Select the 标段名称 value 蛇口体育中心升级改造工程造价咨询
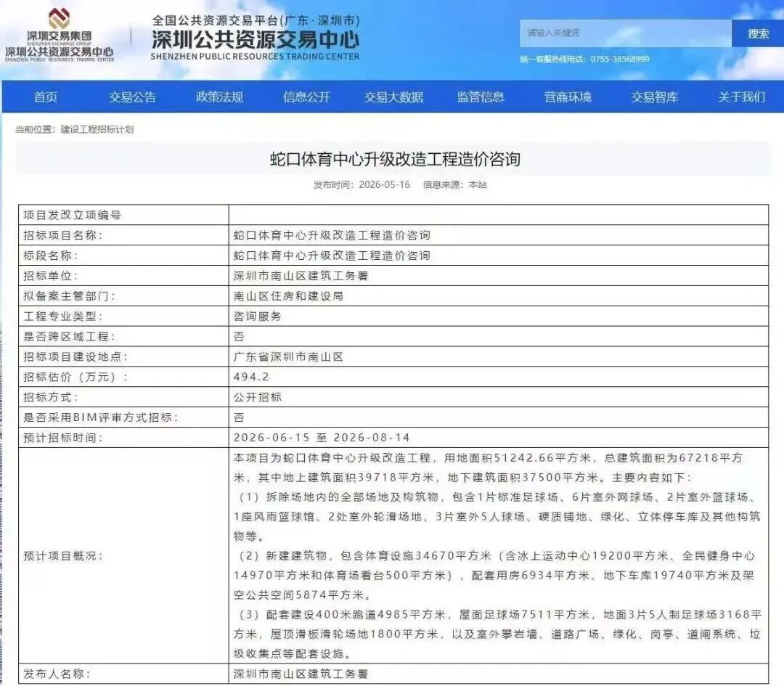Viewport: 784px width, 686px height. click(332, 256)
